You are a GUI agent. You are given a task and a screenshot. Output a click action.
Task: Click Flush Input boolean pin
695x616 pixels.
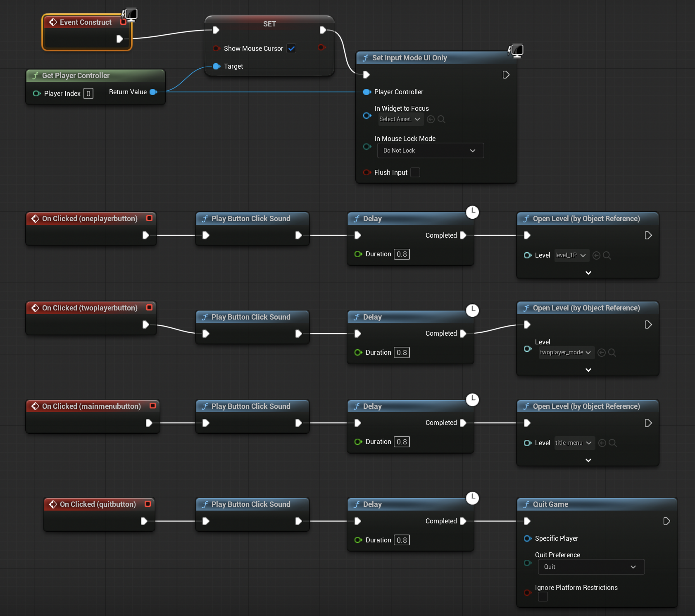pos(367,172)
